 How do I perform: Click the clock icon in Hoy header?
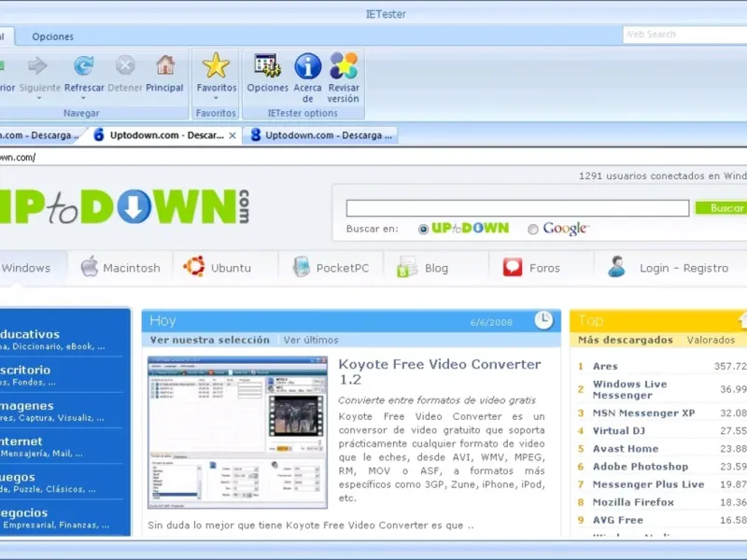pyautogui.click(x=543, y=320)
